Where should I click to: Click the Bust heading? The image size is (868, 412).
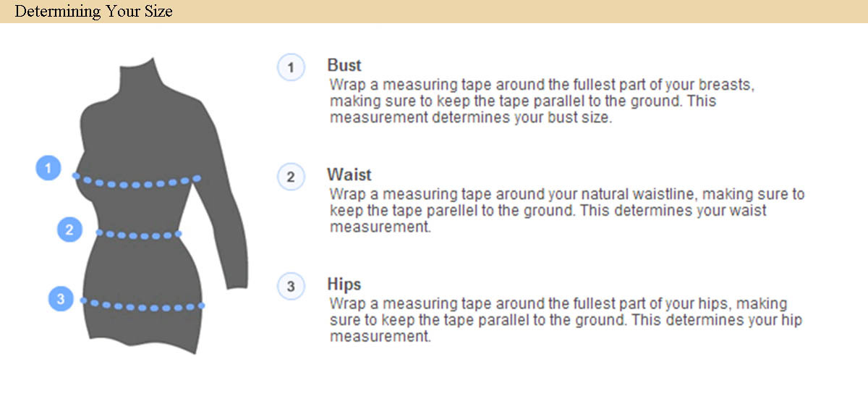coord(344,66)
